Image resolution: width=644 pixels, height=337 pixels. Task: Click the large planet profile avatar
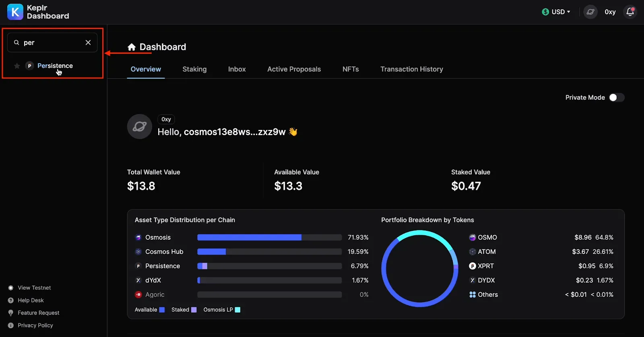click(x=140, y=127)
